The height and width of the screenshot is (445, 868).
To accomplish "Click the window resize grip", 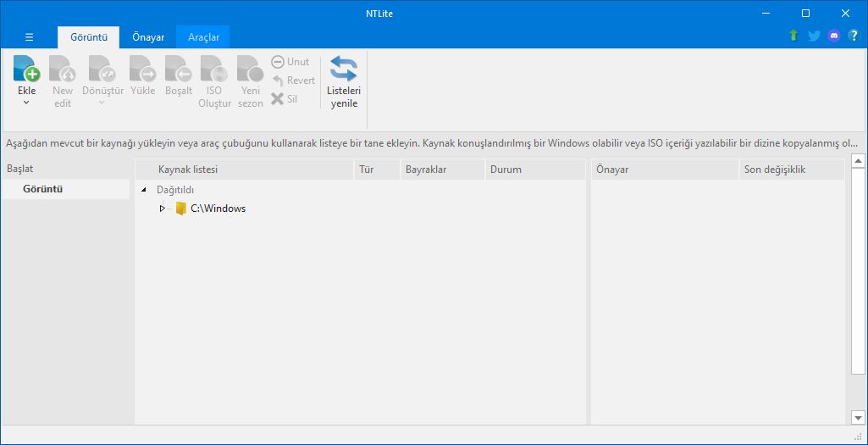I will pos(860,437).
